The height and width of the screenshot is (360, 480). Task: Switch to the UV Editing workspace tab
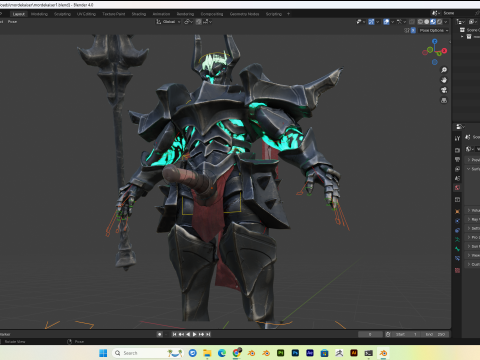coord(86,14)
